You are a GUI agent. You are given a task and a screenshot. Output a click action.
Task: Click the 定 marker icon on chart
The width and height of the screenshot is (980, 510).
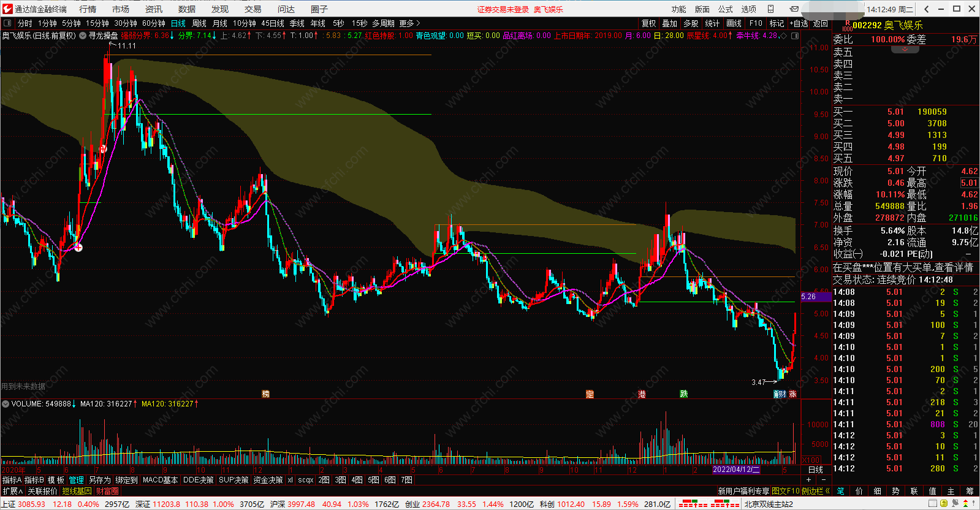coord(590,394)
